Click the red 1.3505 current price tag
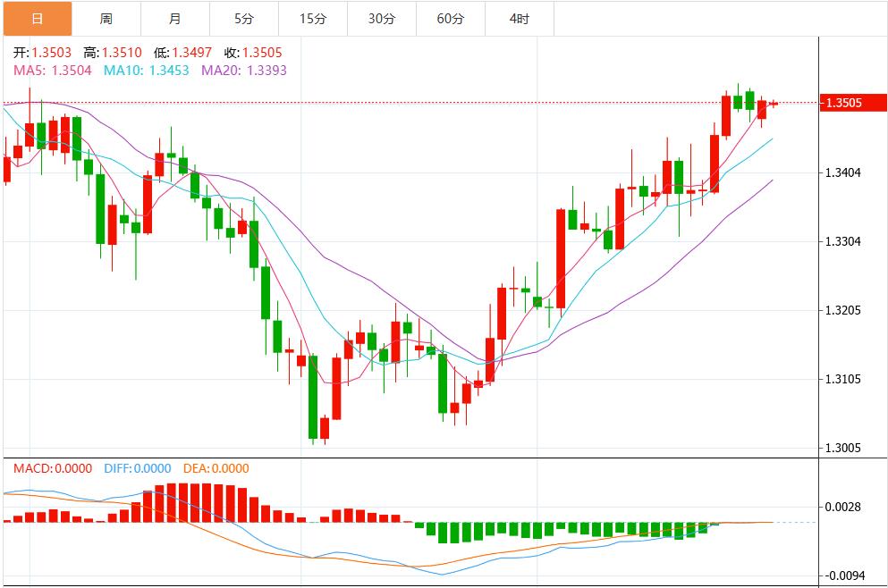This screenshot has width=888, height=588. click(843, 104)
